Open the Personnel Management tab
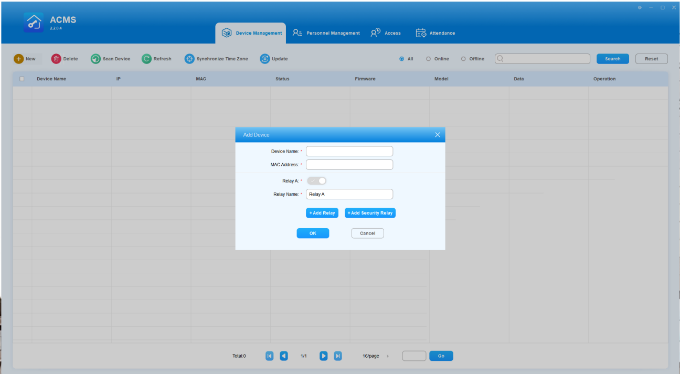Image resolution: width=680 pixels, height=374 pixels. [x=326, y=33]
